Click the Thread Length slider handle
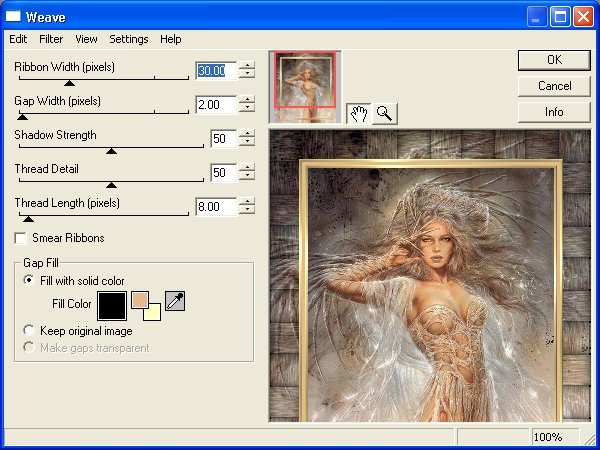 [x=28, y=219]
